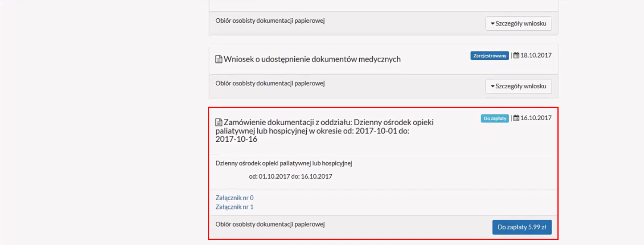Click 'Obiór osobisty' text under Wniosek o udostępnienie
Viewport: 644px width, 245px height.
pos(270,83)
